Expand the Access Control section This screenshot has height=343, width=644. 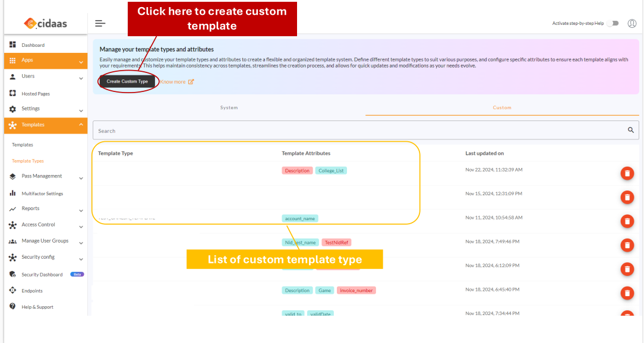coord(12,225)
